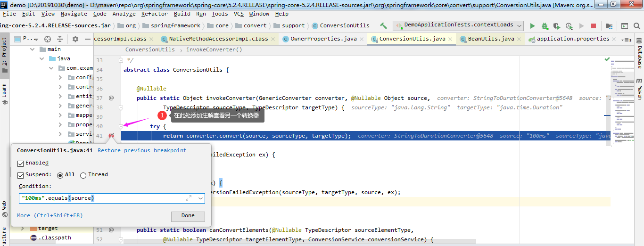Expand the mapper package
The height and width of the screenshot is (246, 644).
(x=60, y=115)
